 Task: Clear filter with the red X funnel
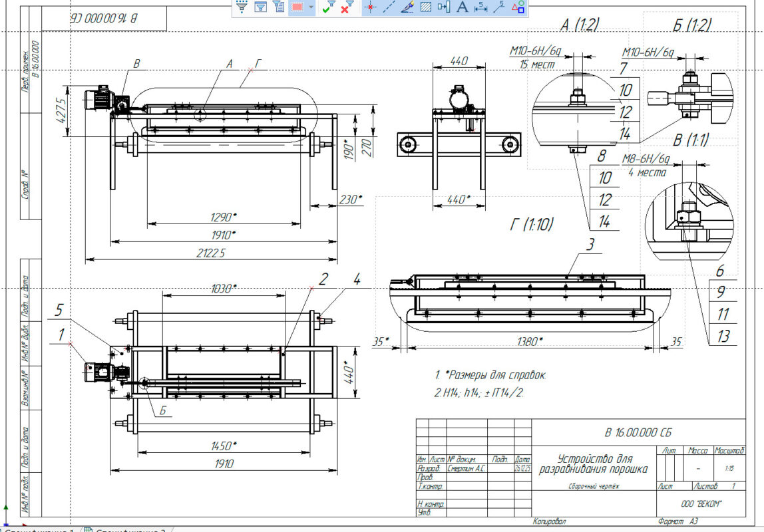pyautogui.click(x=346, y=7)
